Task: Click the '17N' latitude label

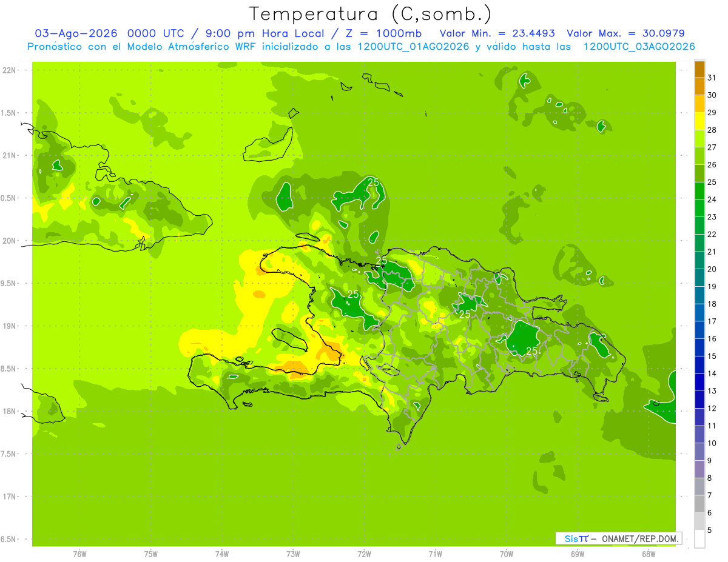Action: click(9, 497)
